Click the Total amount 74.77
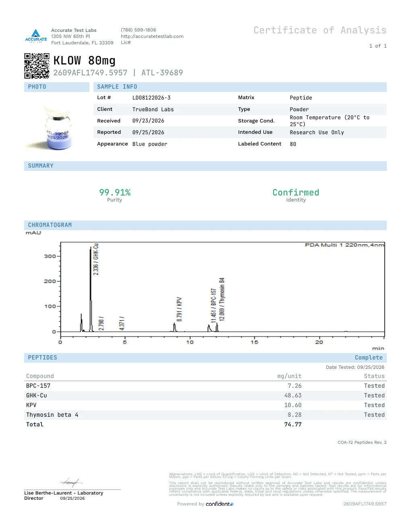Screen dimensions: 411x532 pos(293,424)
